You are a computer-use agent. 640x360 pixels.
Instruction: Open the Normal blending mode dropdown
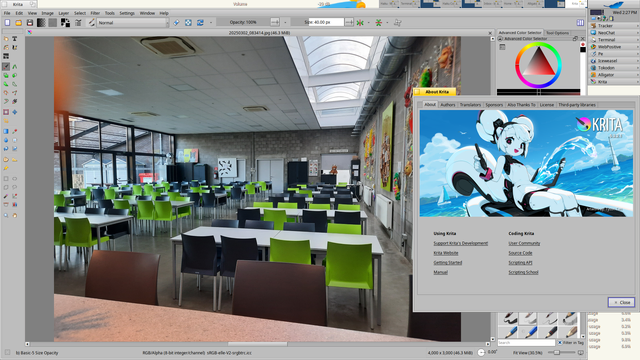(x=133, y=23)
